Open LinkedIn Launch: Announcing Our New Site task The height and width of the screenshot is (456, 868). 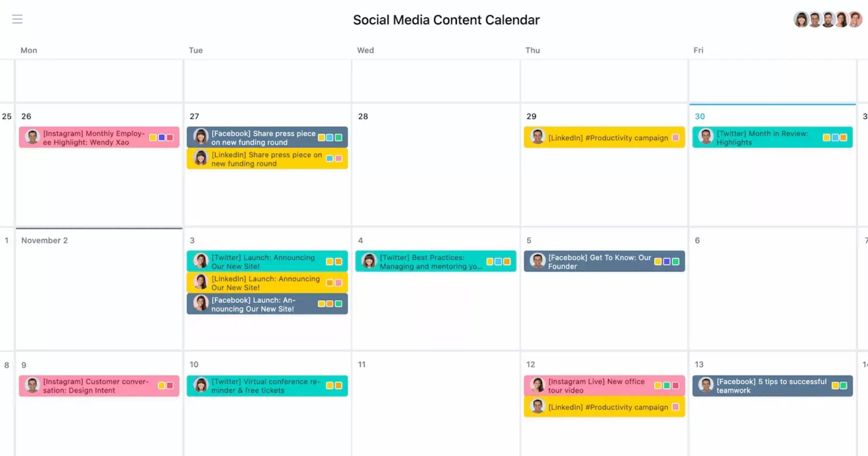267,282
